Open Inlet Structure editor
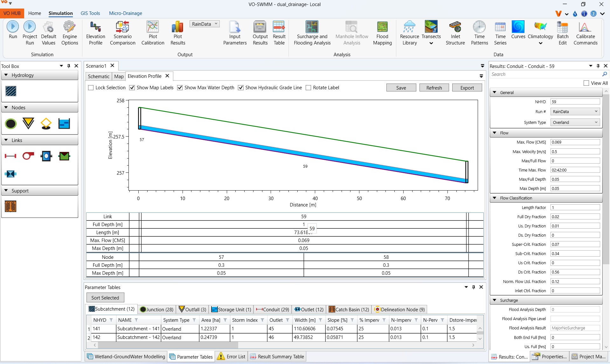This screenshot has width=610, height=364. tap(455, 33)
